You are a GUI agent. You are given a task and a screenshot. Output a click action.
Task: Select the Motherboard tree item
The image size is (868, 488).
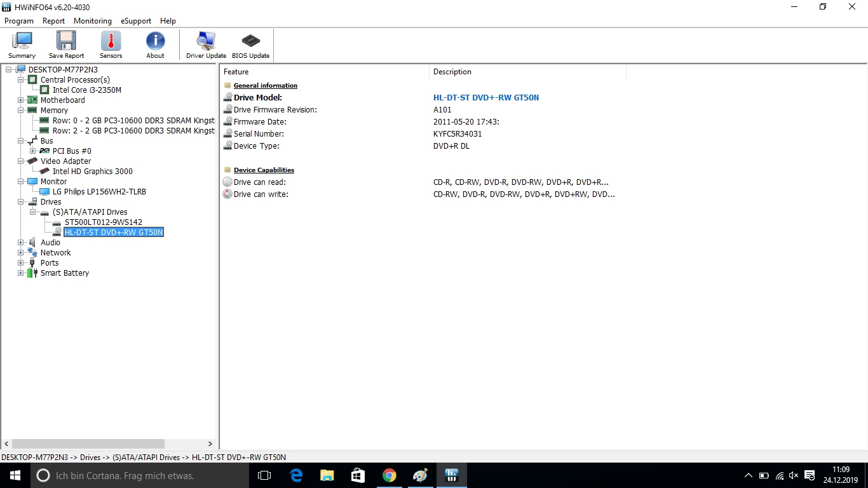(x=62, y=100)
